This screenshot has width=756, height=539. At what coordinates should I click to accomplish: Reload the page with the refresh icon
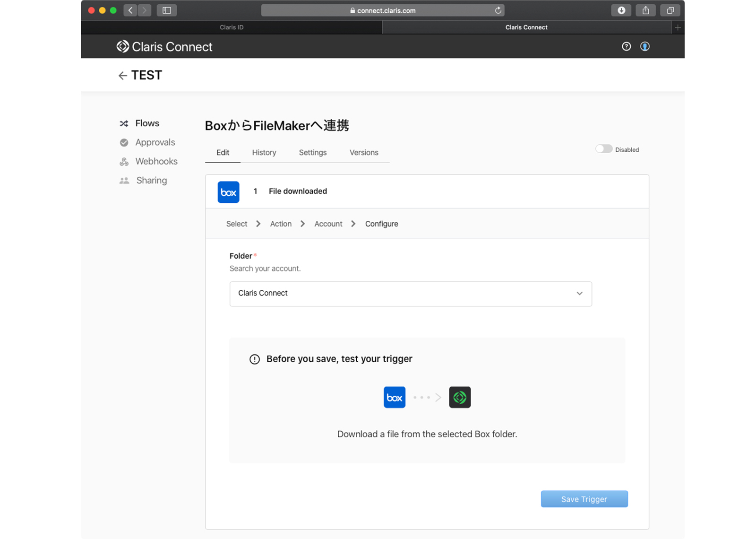click(x=498, y=10)
